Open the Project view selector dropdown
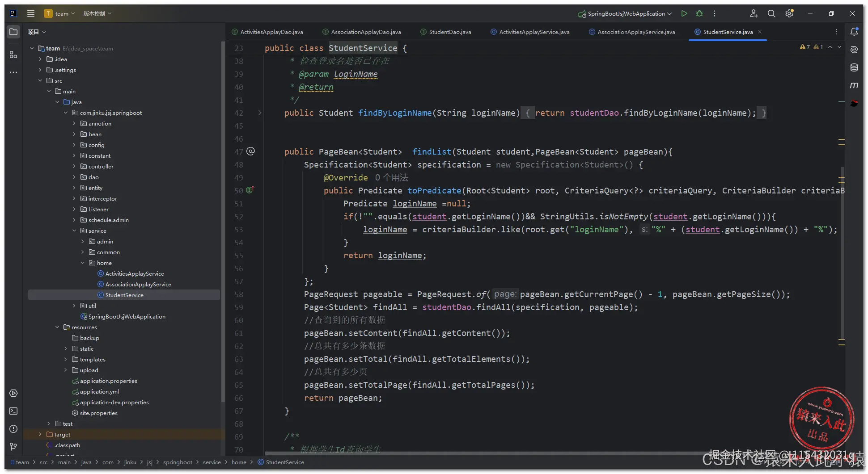Image resolution: width=868 pixels, height=474 pixels. click(x=37, y=32)
